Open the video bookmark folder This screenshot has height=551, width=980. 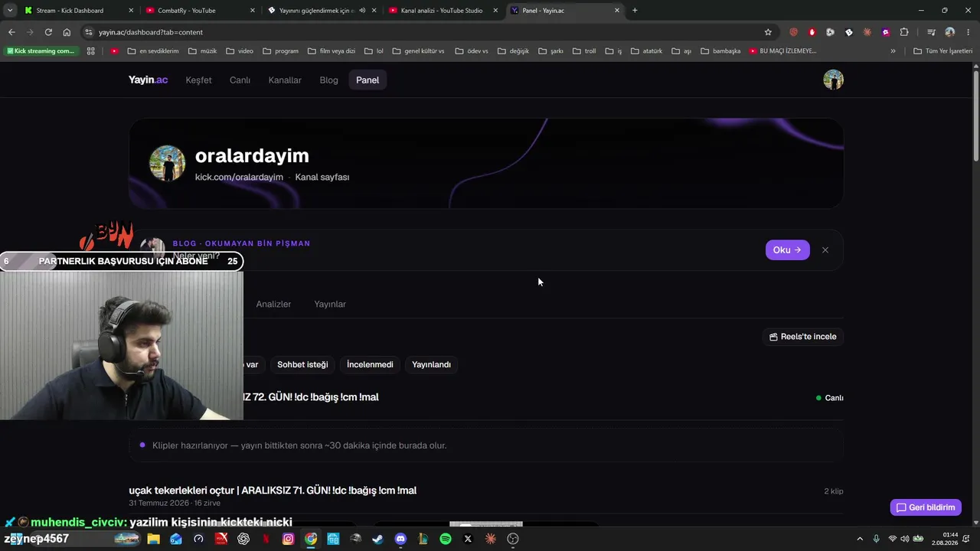(239, 51)
